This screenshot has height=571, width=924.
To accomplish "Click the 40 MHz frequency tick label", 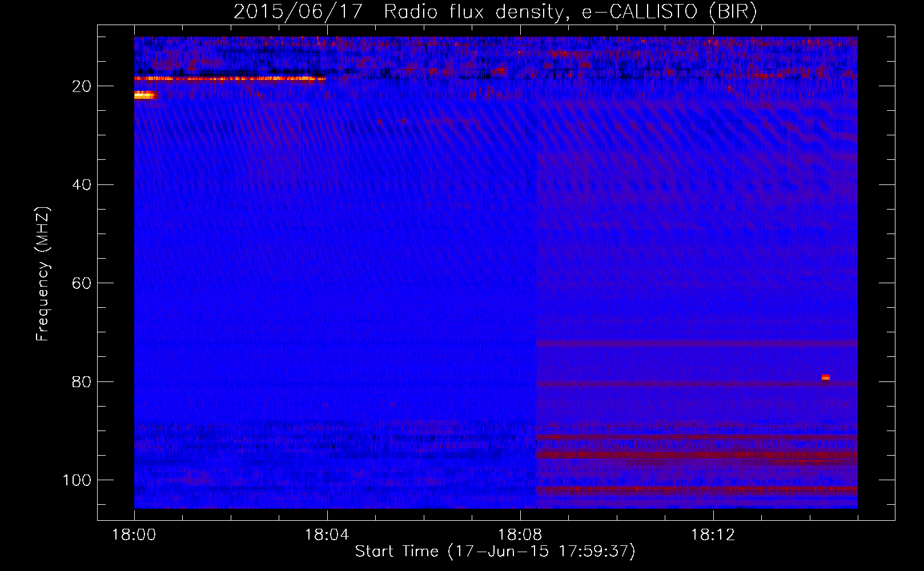I will tap(82, 184).
